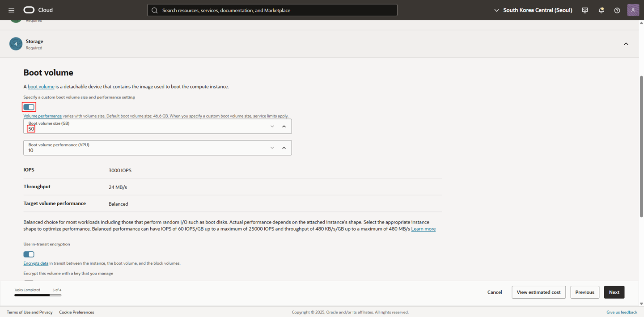The width and height of the screenshot is (644, 317).
Task: Open the Volume performance link
Action: point(42,116)
